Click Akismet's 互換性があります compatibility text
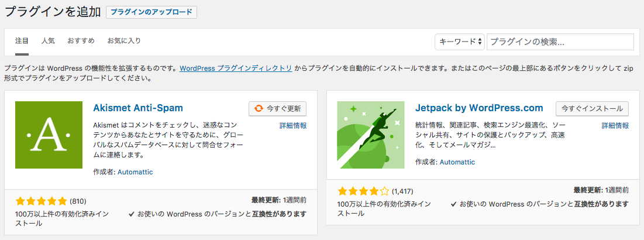The height and width of the screenshot is (240, 644). (279, 214)
